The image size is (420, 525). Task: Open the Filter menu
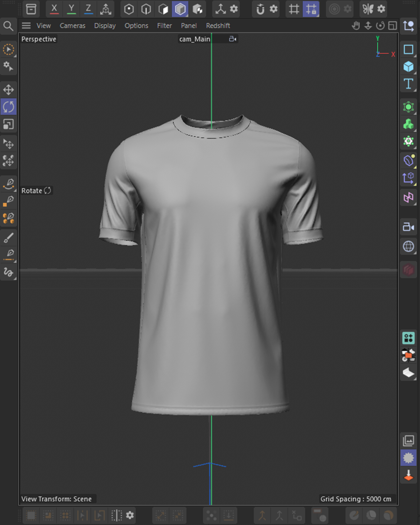pos(164,26)
